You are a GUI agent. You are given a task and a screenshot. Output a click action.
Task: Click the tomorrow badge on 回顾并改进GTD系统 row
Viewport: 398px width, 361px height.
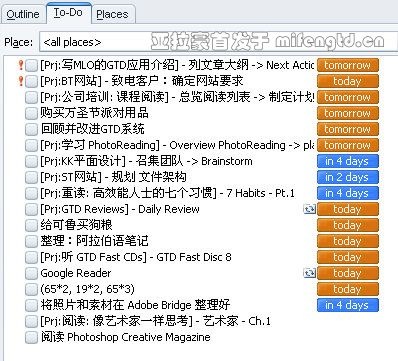point(348,129)
